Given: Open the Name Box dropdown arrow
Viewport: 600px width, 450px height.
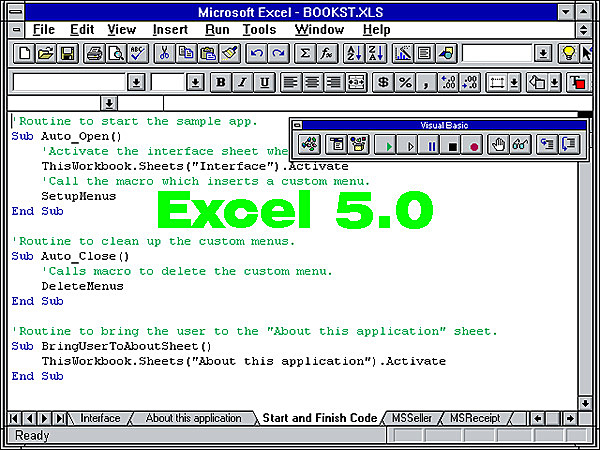Looking at the screenshot, I should [x=109, y=103].
